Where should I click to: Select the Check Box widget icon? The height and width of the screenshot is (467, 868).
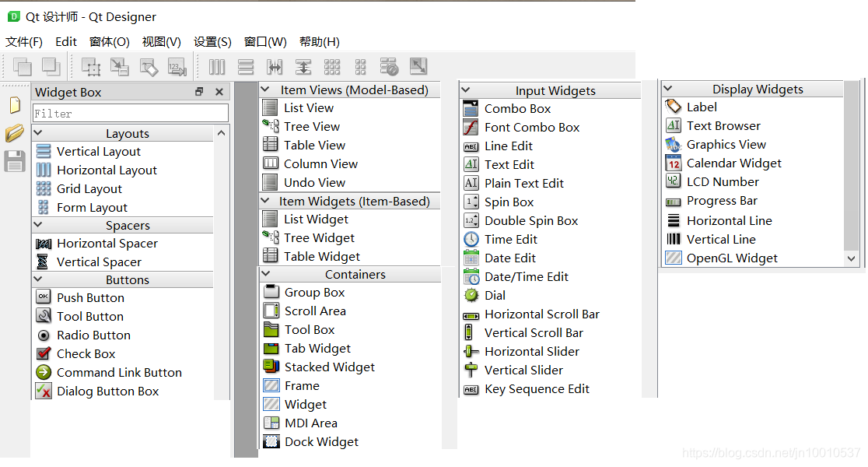coord(44,353)
